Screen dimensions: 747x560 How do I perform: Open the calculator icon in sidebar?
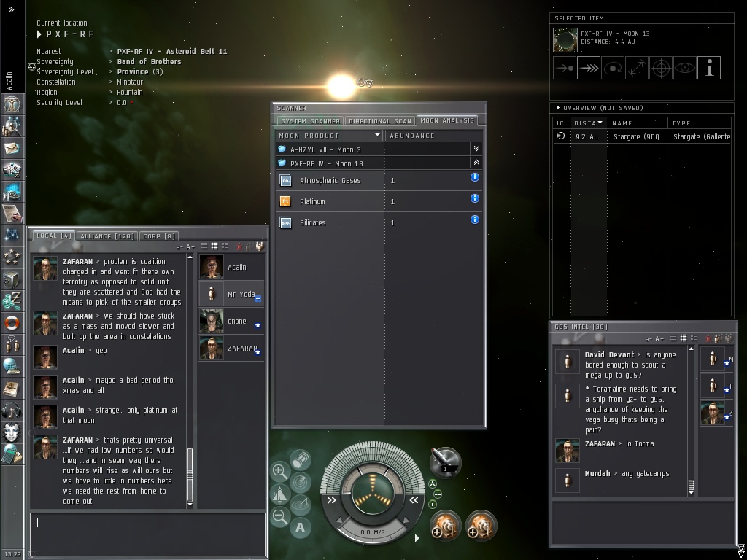(12, 454)
